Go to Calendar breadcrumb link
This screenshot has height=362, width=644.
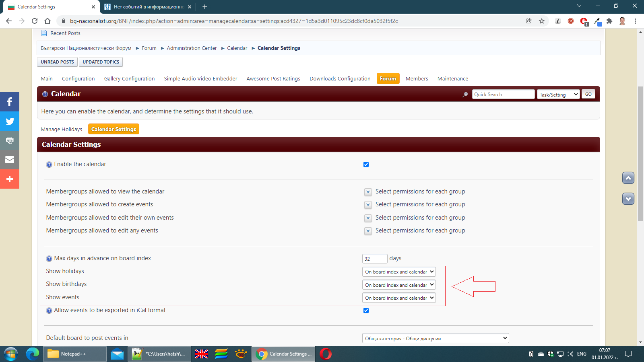[x=237, y=48]
